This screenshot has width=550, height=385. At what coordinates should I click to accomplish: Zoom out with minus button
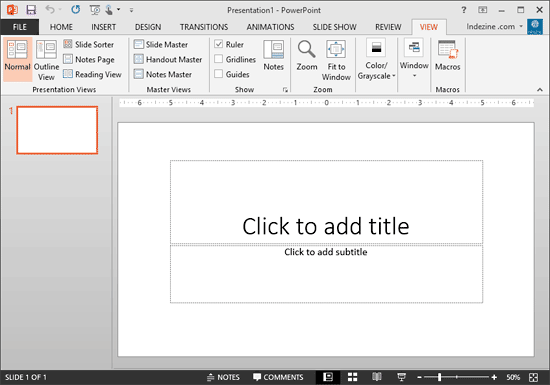(419, 377)
